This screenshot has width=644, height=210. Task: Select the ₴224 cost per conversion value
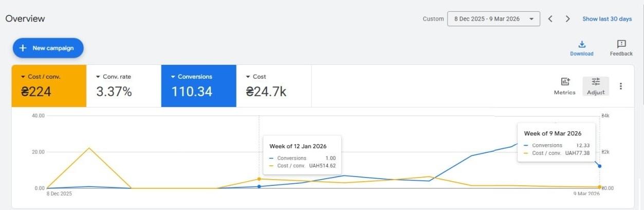[36, 92]
